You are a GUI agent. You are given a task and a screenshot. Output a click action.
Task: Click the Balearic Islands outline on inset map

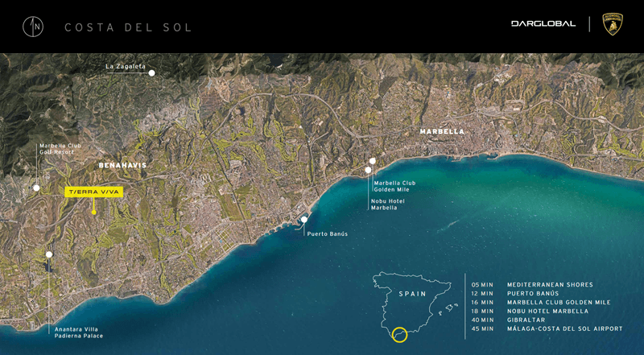click(448, 309)
